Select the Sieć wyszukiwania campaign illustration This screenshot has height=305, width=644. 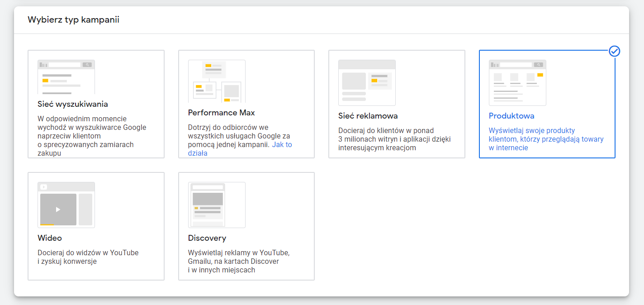pos(66,77)
